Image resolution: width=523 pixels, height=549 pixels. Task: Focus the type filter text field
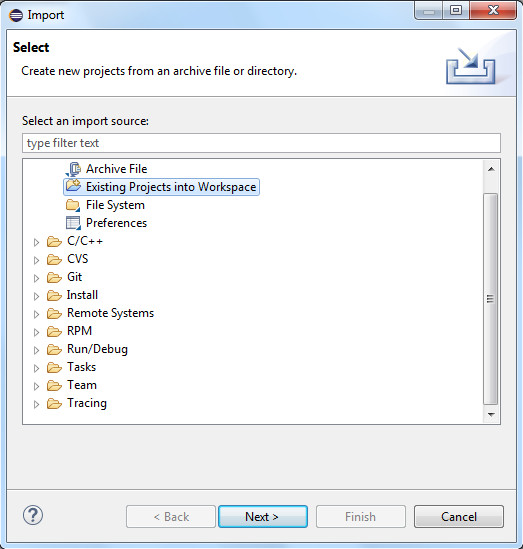coord(261,143)
